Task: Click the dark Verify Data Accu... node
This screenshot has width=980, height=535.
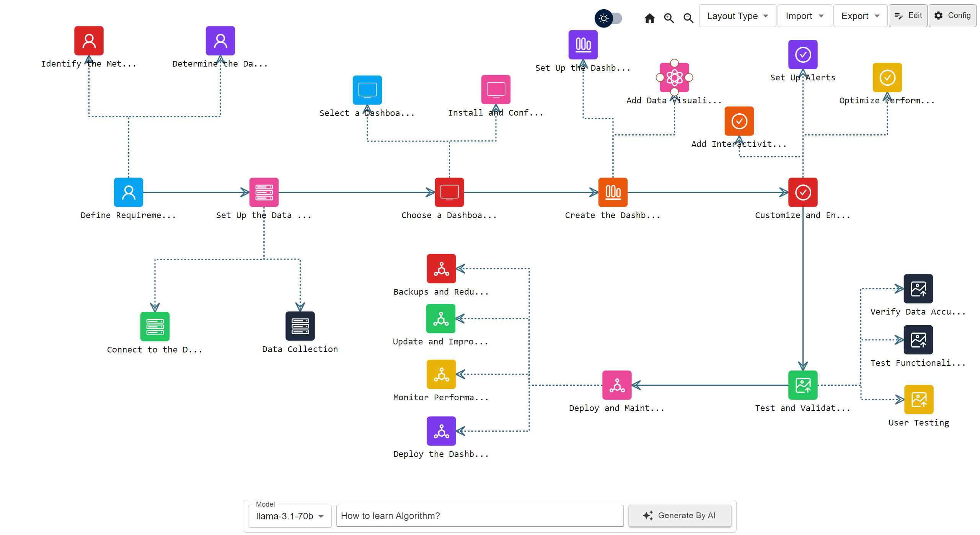Action: (x=918, y=289)
